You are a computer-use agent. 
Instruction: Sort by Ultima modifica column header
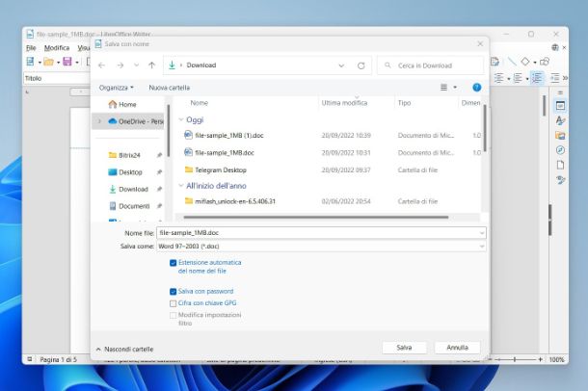coord(344,103)
